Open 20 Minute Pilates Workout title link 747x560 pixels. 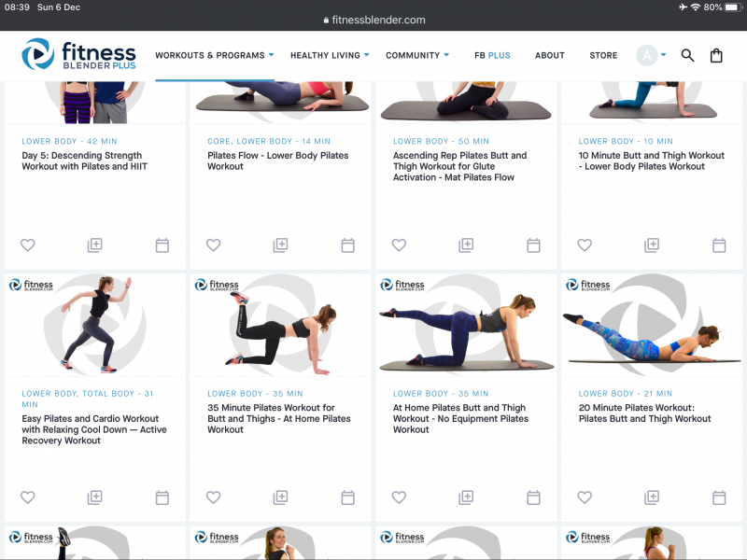tap(644, 413)
